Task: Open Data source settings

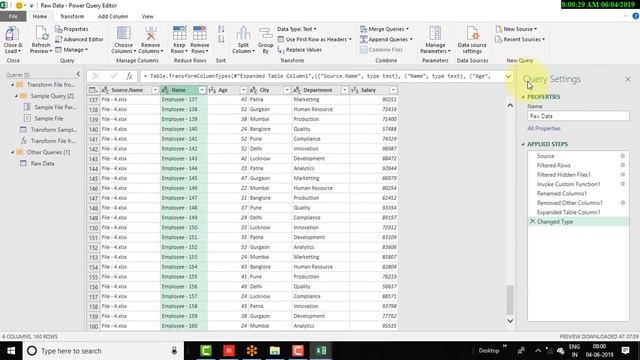Action: point(472,40)
